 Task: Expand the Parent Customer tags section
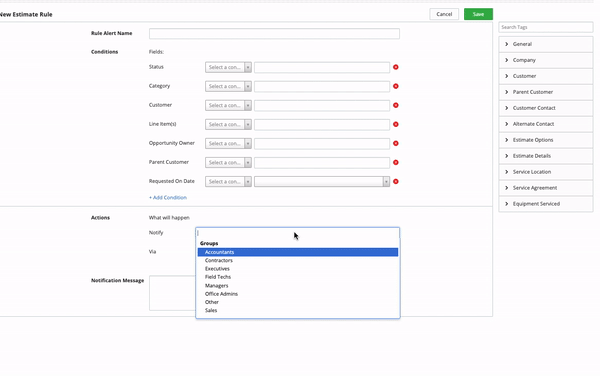pyautogui.click(x=546, y=92)
